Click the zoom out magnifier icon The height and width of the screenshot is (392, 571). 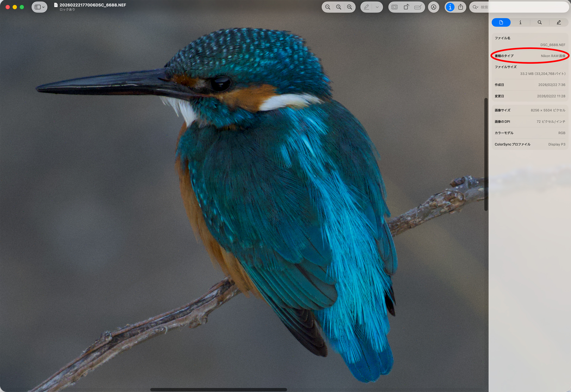(x=328, y=7)
